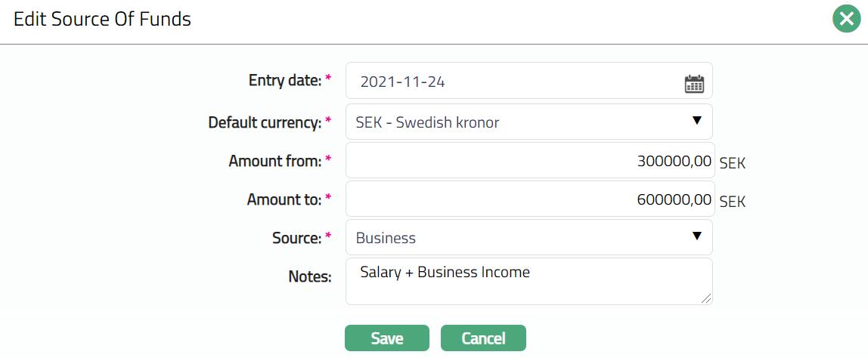Click the Amount to label

click(x=284, y=199)
